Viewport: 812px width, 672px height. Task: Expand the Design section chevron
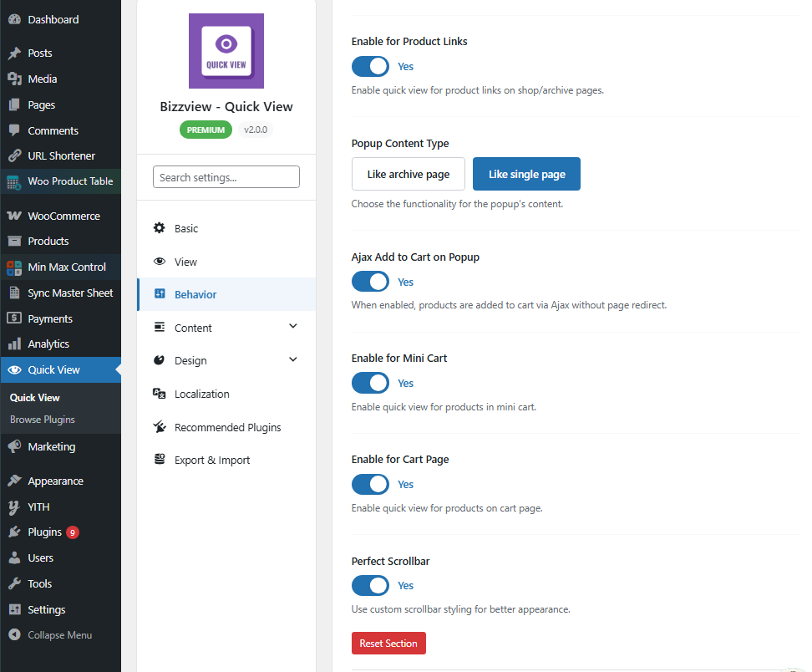[293, 359]
